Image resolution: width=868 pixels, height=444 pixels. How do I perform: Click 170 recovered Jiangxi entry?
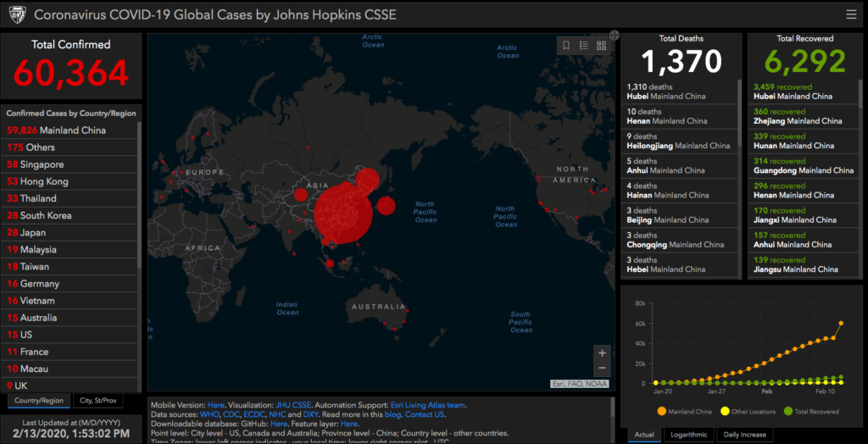[x=804, y=215]
